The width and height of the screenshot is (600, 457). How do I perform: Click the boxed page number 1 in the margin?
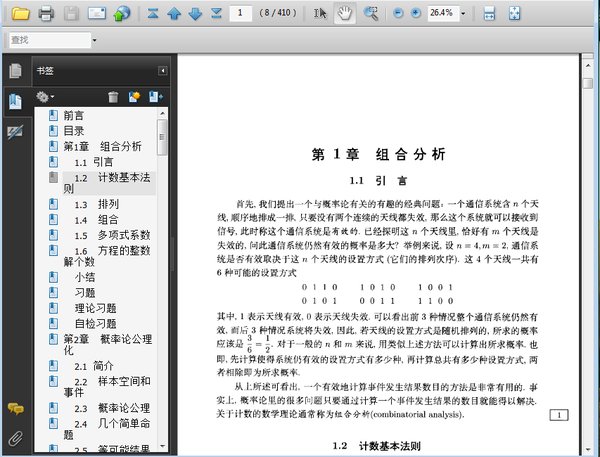point(559,415)
